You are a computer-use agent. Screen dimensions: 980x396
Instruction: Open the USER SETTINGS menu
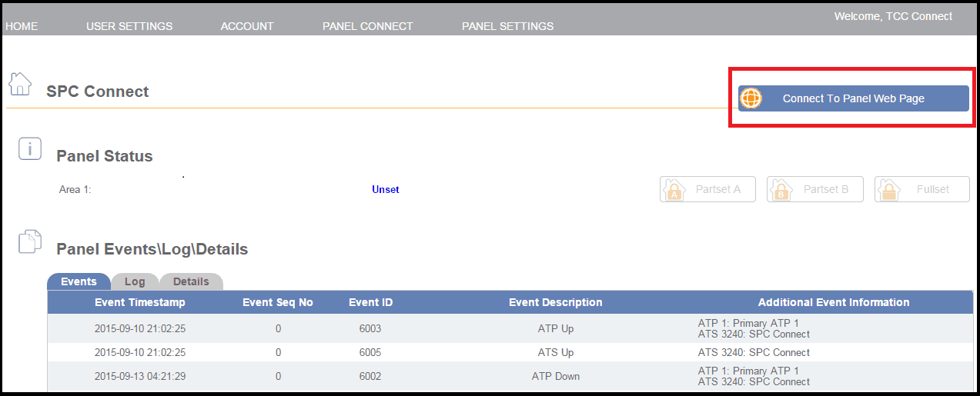pyautogui.click(x=129, y=26)
